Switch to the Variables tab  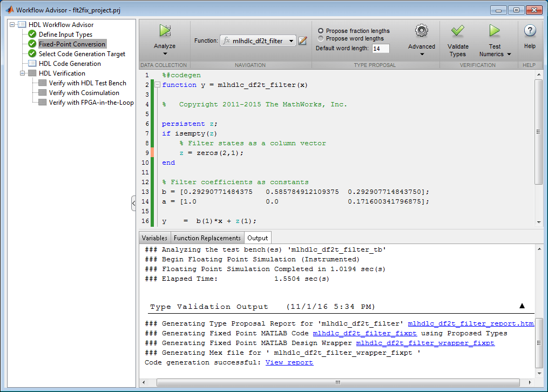click(154, 238)
